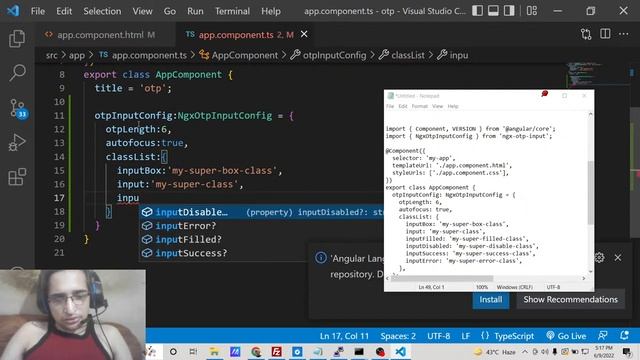
Task: Open the Help menu in VS Code
Action: [x=271, y=11]
